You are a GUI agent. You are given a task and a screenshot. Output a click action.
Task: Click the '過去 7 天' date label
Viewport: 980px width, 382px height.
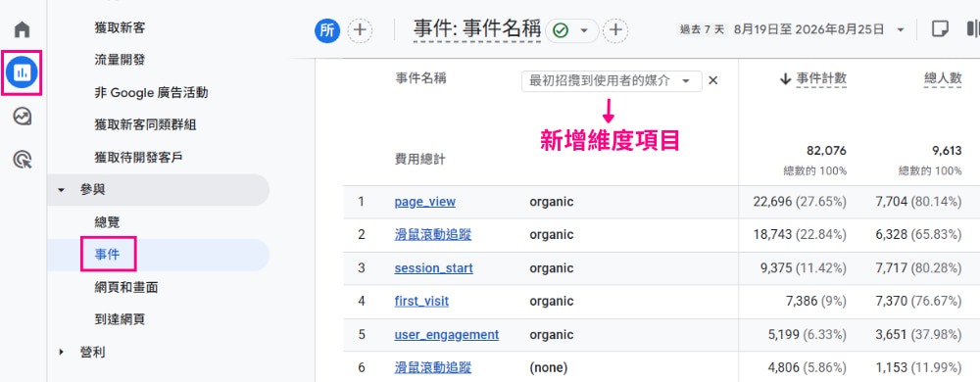tap(703, 29)
